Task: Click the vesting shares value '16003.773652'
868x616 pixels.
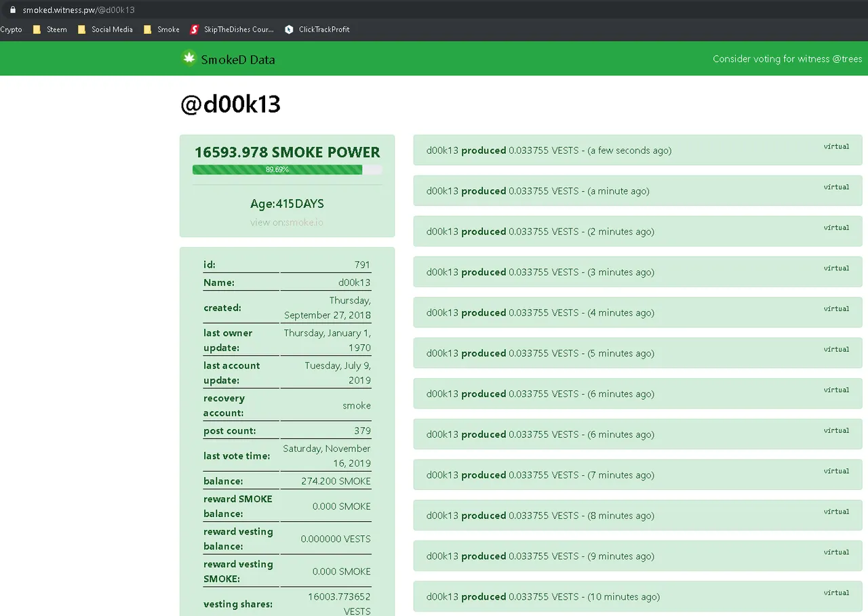Action: [x=339, y=596]
